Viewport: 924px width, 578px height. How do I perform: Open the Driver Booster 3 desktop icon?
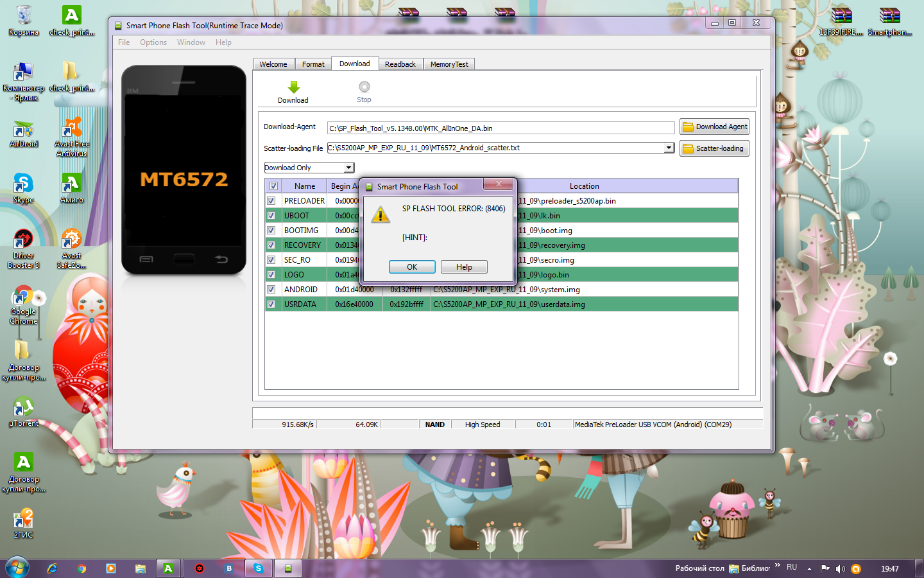[23, 240]
